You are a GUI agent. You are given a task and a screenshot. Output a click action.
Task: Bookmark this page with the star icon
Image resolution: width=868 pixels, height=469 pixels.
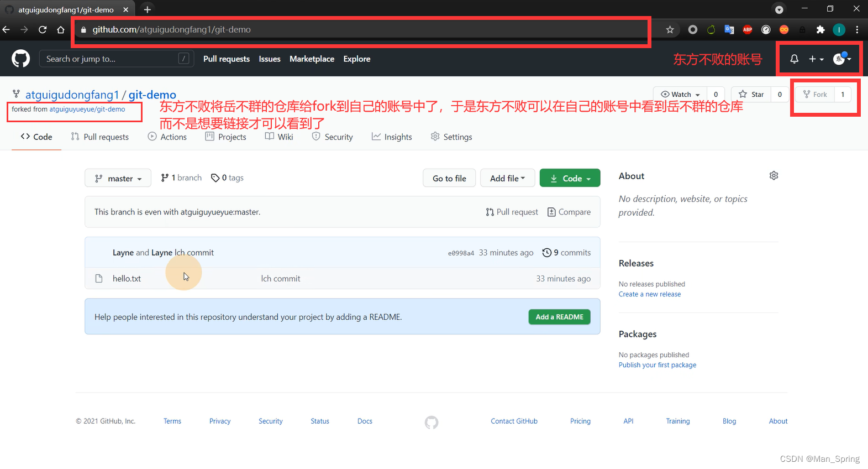pyautogui.click(x=670, y=30)
